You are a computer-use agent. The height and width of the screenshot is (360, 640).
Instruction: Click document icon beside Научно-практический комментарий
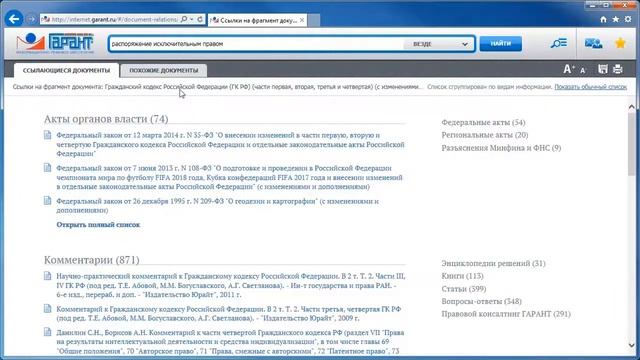point(48,276)
